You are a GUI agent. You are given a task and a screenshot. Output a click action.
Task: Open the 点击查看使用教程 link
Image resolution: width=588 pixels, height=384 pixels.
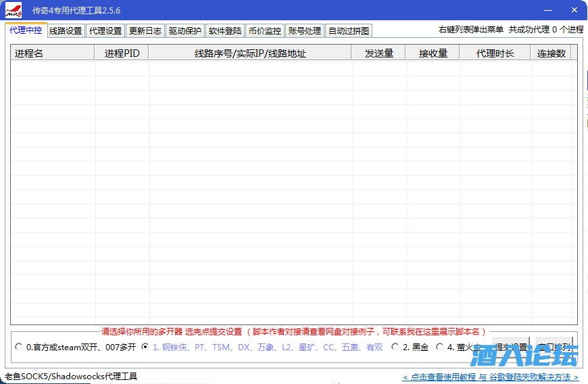tap(439, 377)
